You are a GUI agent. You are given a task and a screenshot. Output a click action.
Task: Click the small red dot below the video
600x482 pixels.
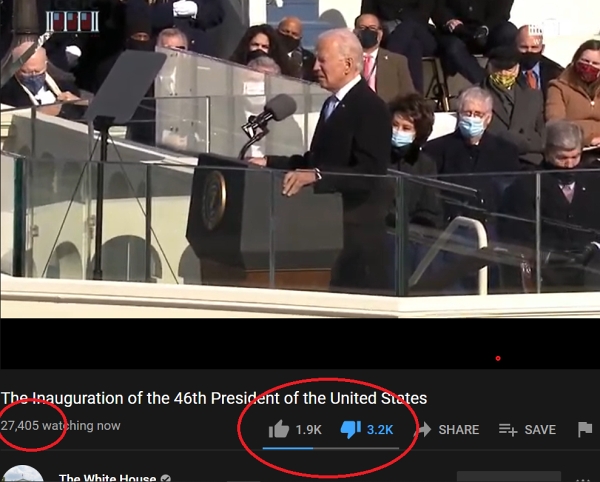click(x=498, y=358)
